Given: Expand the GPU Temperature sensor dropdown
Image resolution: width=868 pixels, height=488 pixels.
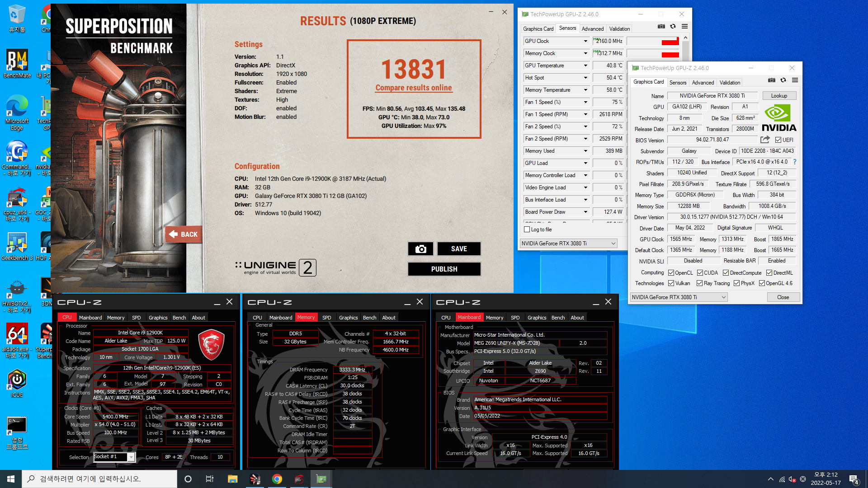Looking at the screenshot, I should pyautogui.click(x=585, y=66).
